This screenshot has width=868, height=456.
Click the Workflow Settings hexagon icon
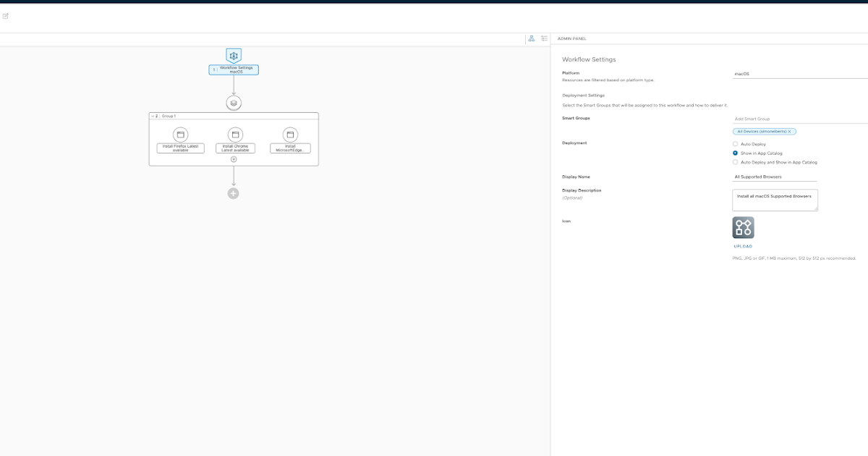click(x=233, y=56)
